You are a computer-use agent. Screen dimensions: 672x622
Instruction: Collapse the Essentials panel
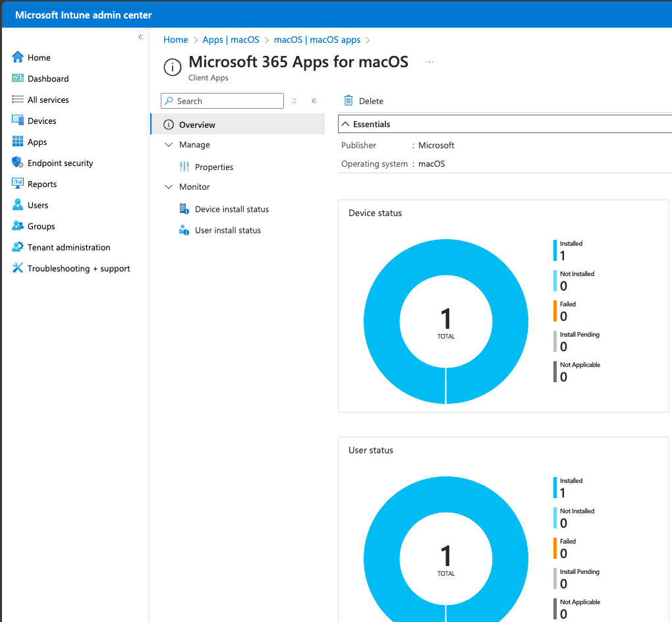point(346,124)
